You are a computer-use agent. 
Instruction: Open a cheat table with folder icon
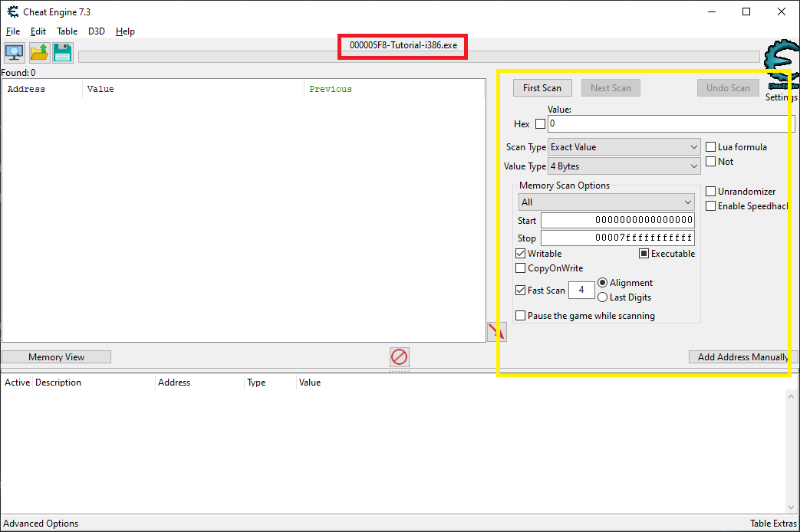(x=39, y=52)
